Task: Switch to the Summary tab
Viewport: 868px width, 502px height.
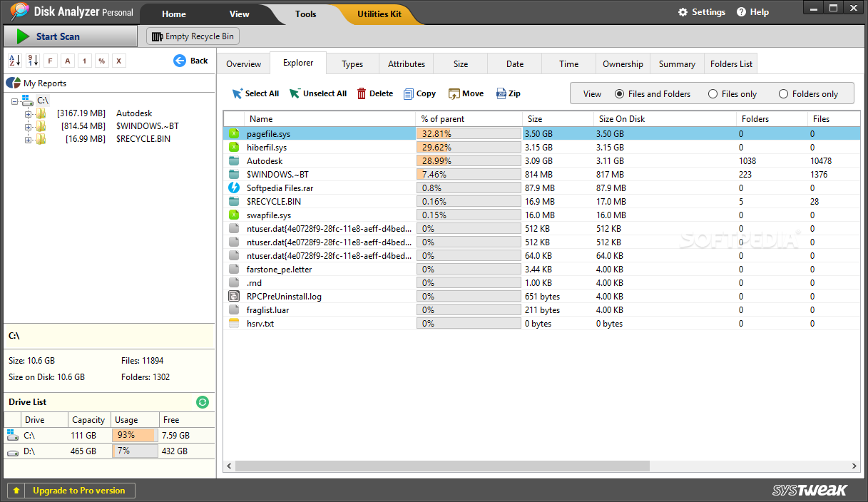Action: coord(677,64)
